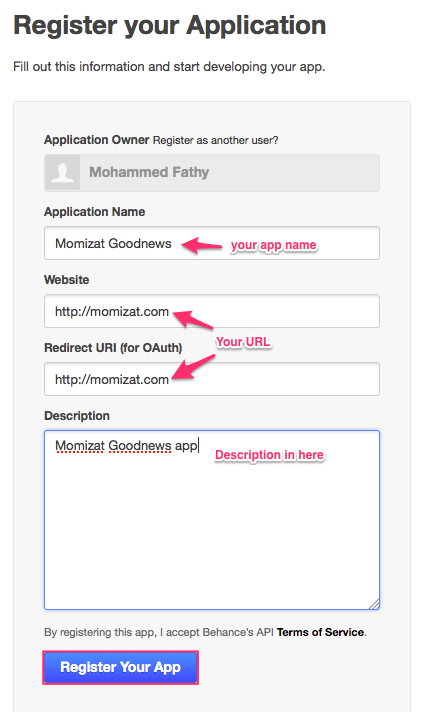Click the Description field label
Screen dimensions: 424x712
pyautogui.click(x=77, y=416)
